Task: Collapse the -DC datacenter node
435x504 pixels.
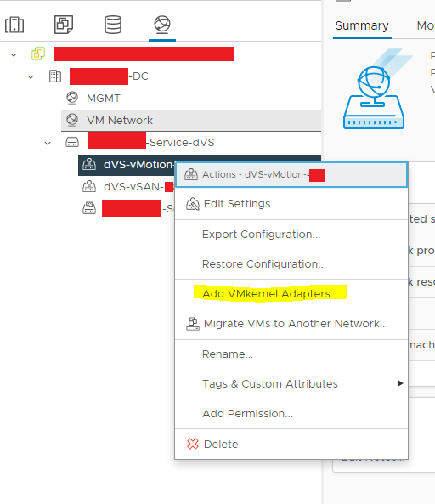Action: pos(31,76)
